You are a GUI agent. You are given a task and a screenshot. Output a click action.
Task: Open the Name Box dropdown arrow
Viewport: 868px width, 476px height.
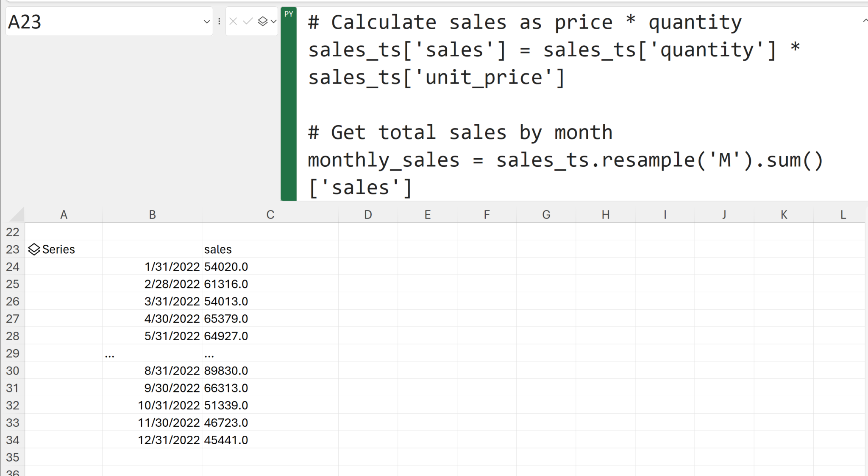(x=207, y=22)
